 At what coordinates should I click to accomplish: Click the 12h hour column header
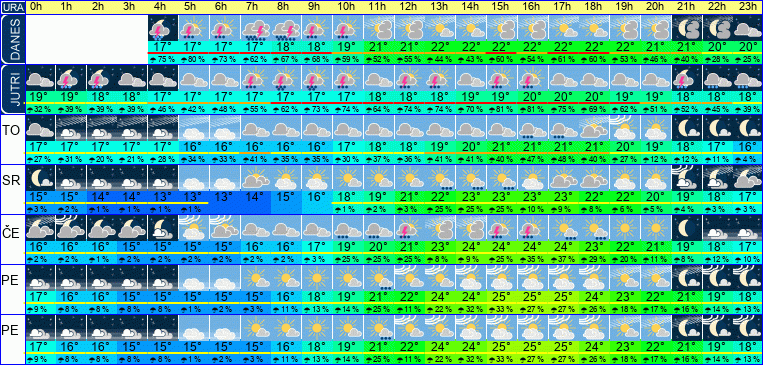(x=409, y=7)
